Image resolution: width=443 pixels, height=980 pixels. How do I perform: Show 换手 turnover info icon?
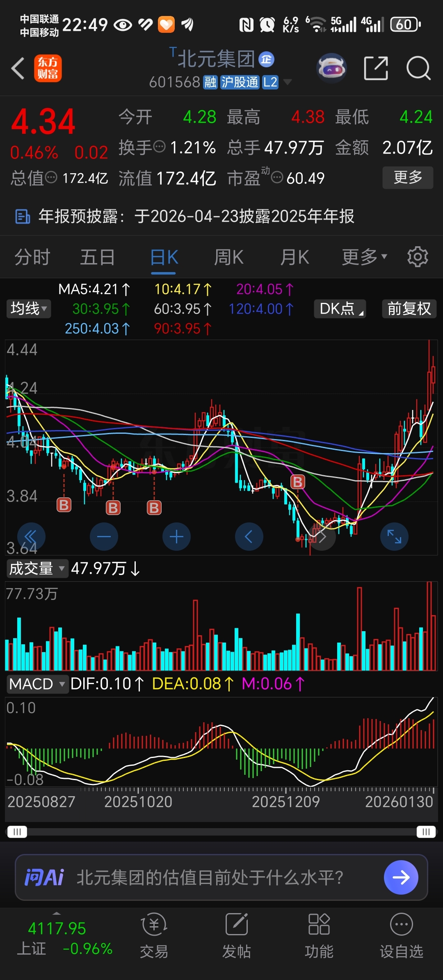(x=159, y=147)
